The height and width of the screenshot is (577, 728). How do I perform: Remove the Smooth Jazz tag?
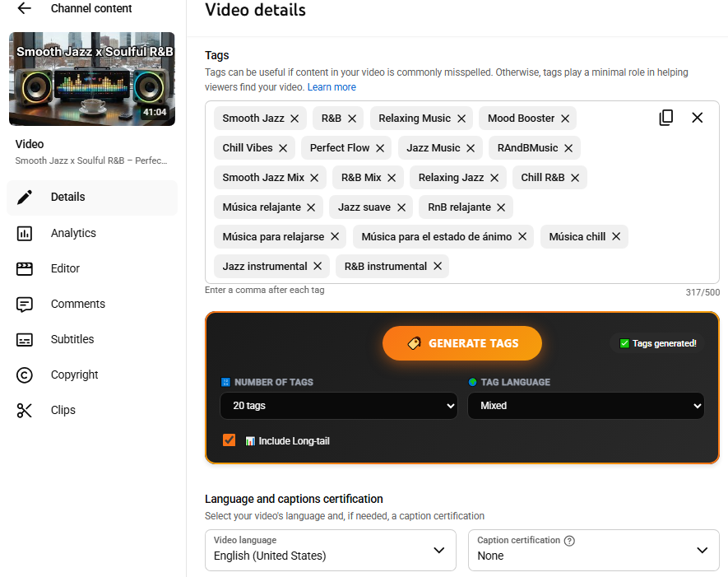(294, 119)
